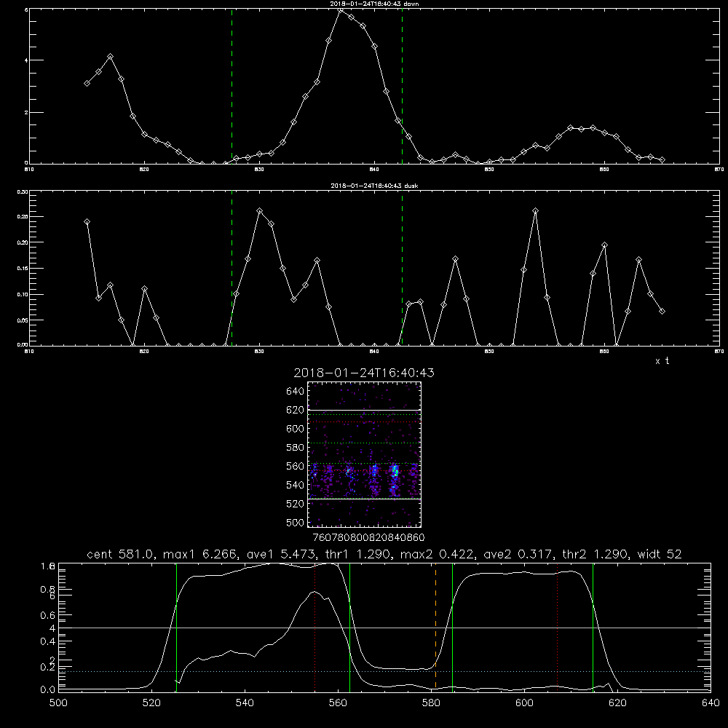Image resolution: width=728 pixels, height=728 pixels.
Task: Click the x-axis label 600 of the bottom plot
Action: (524, 703)
